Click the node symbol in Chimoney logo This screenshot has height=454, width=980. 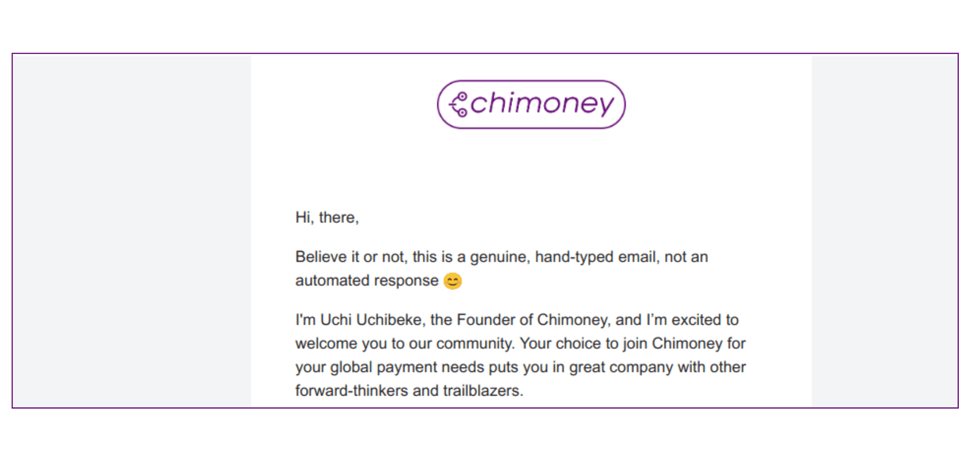click(459, 104)
